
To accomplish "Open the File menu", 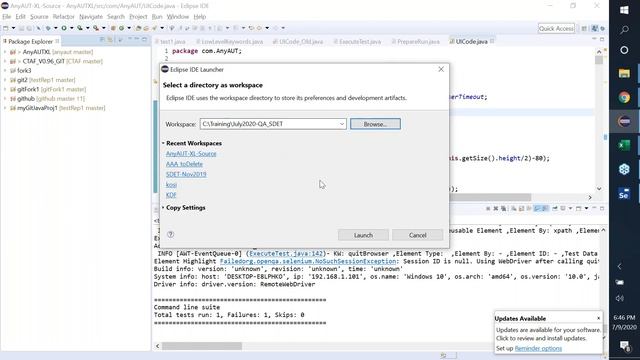I will (7, 17).
